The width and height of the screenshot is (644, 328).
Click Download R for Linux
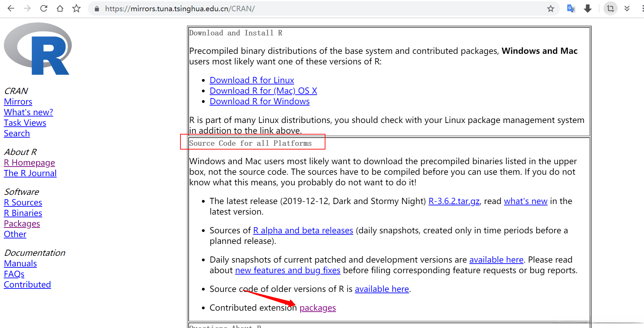pyautogui.click(x=252, y=80)
